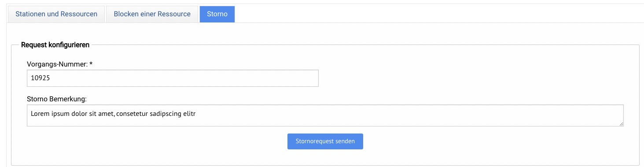Open the Blocken einer Ressource tab
644x167 pixels.
click(152, 14)
